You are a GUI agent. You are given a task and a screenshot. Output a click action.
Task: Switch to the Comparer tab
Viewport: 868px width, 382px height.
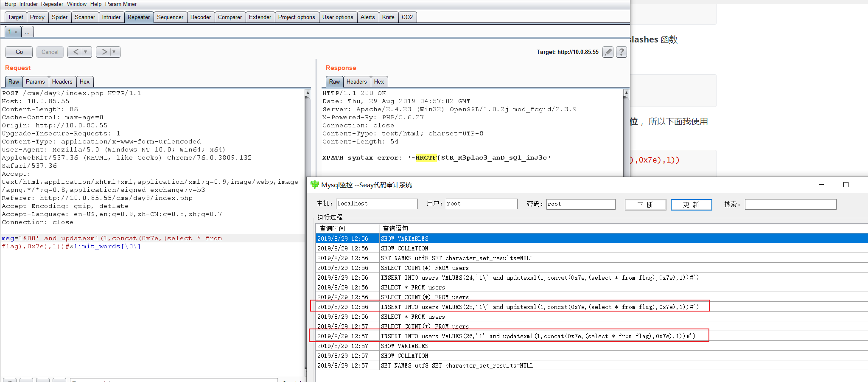(x=230, y=17)
